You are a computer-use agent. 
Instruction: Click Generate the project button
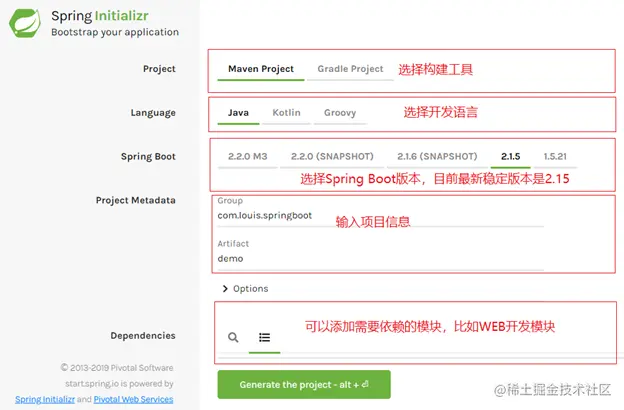304,385
